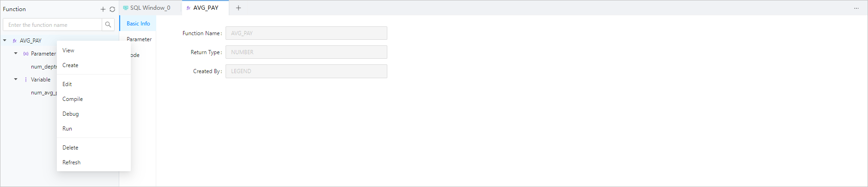Click the search magnifier icon
Image resolution: width=868 pixels, height=187 pixels.
(x=108, y=25)
